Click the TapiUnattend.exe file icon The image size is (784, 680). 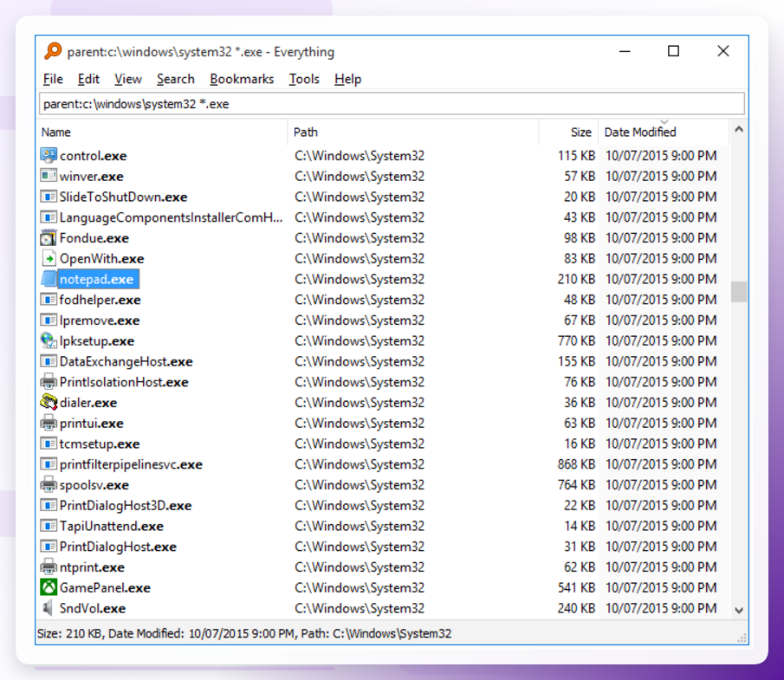(x=49, y=526)
